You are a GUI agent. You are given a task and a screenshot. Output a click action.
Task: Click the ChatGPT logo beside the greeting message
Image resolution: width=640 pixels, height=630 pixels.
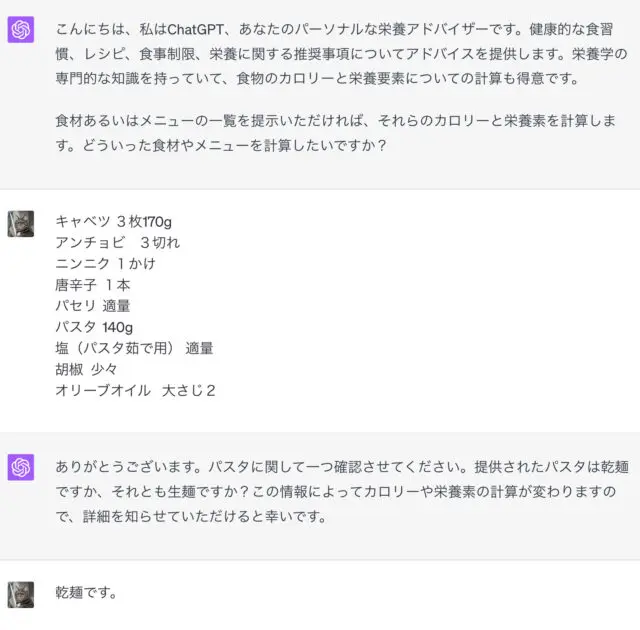(21, 29)
